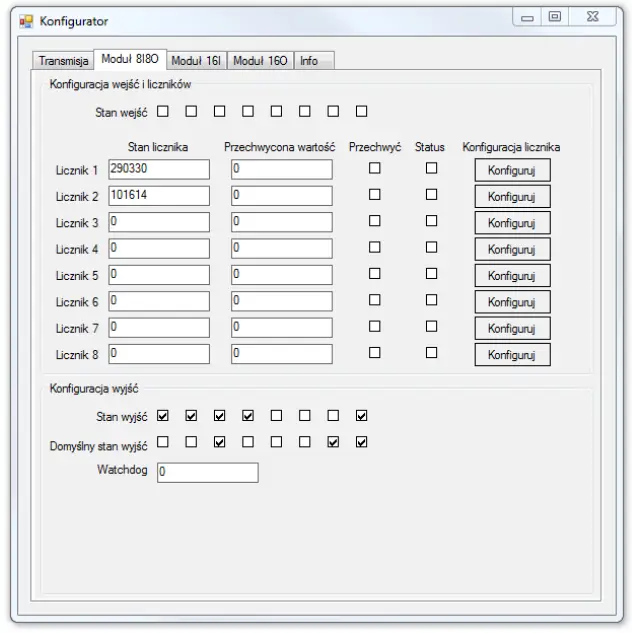
Task: Enable Przechwyć checkbox for Licznik 1
Action: pyautogui.click(x=375, y=168)
